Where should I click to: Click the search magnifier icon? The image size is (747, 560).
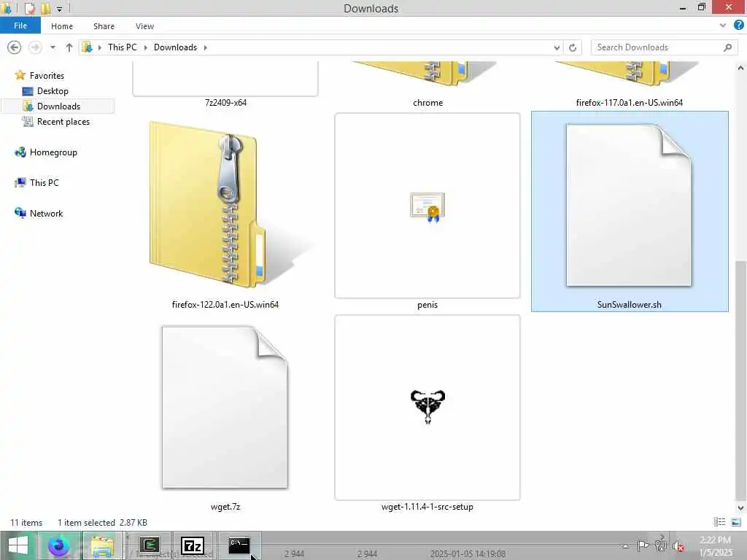point(727,47)
